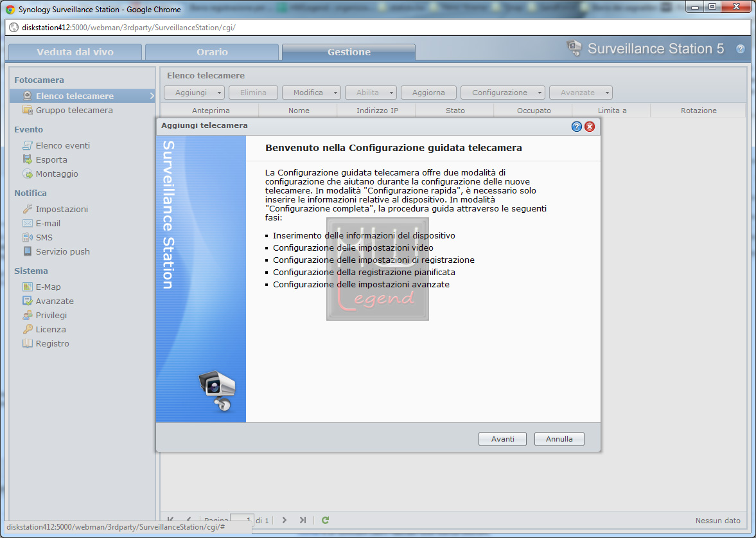The height and width of the screenshot is (538, 756).
Task: Jump to the last page arrow
Action: click(x=303, y=519)
